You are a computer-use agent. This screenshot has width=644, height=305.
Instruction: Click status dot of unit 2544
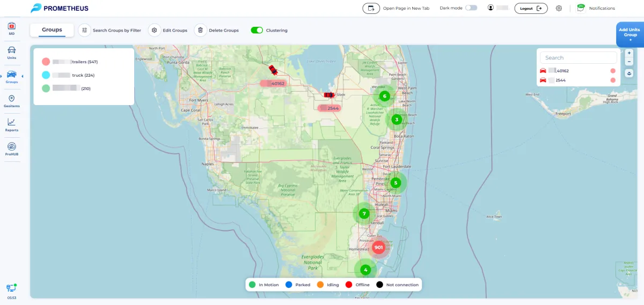613,80
